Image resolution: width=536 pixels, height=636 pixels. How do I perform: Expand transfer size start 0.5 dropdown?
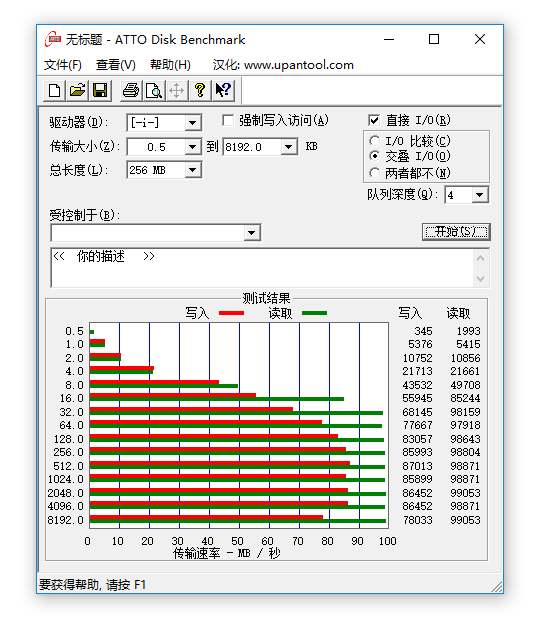193,147
